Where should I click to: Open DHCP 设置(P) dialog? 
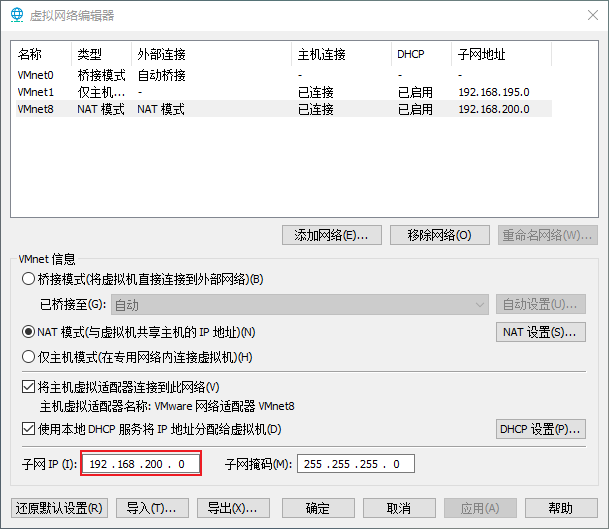pyautogui.click(x=541, y=429)
